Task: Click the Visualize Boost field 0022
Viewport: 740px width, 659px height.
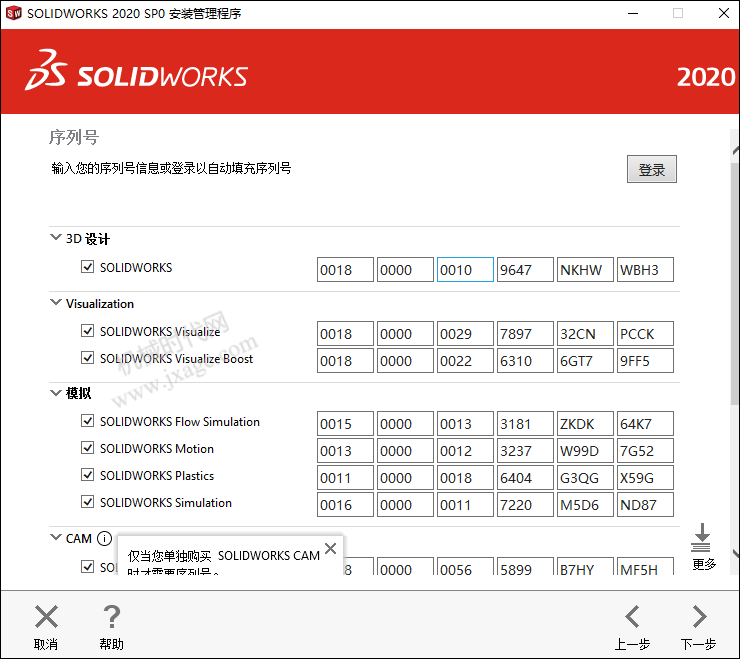Action: (465, 361)
